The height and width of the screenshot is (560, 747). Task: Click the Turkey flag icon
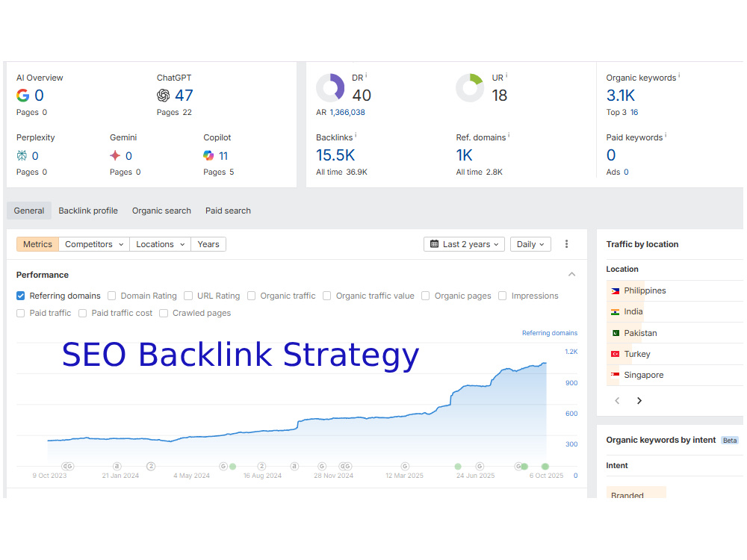coord(615,354)
